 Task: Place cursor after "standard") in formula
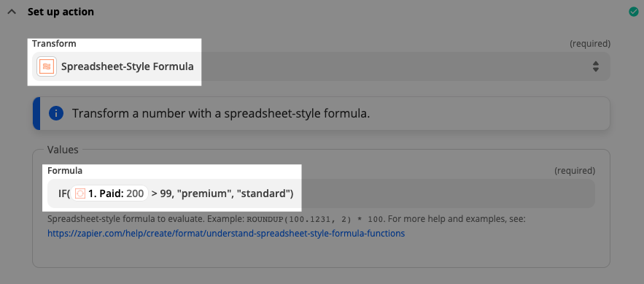[x=294, y=193]
